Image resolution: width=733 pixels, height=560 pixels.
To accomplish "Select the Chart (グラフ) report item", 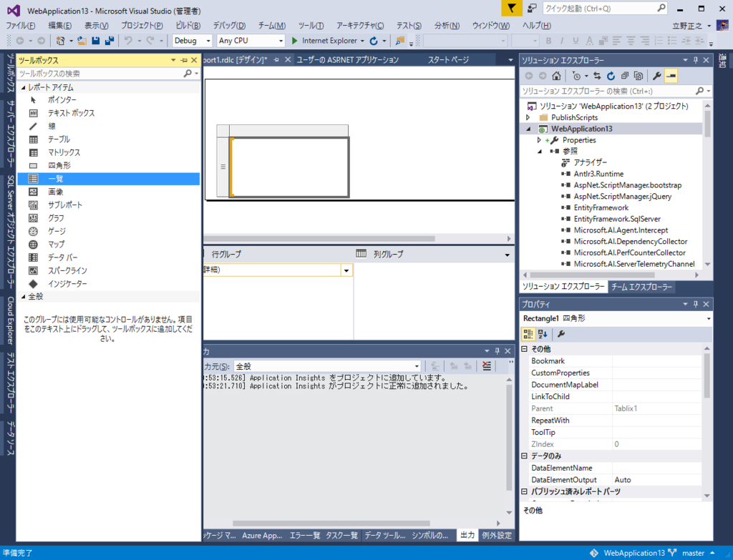I will 109,218.
